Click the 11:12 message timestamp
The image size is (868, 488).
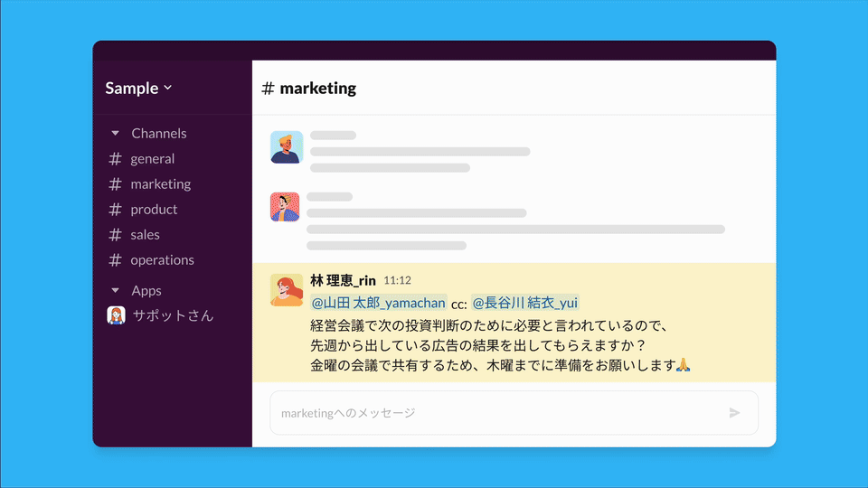398,280
